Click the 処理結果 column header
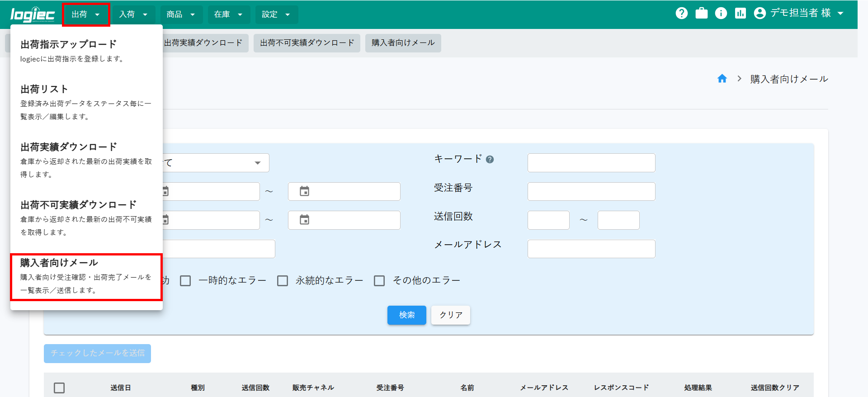The image size is (868, 397). click(x=698, y=388)
